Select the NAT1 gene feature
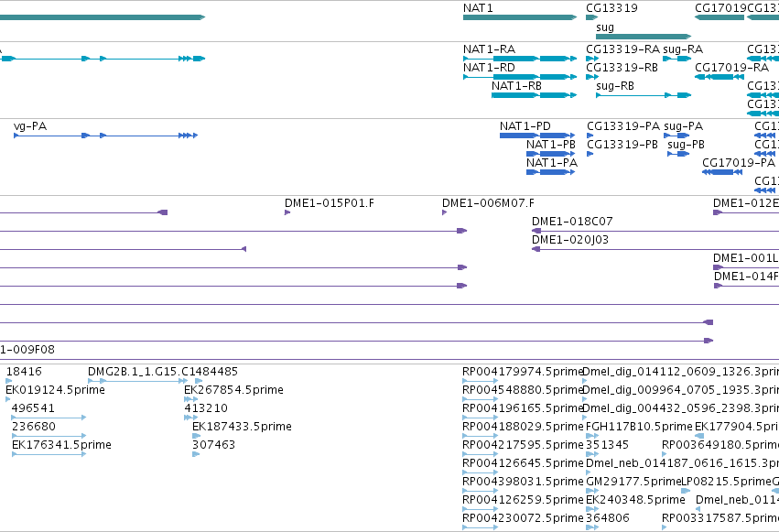 tap(520, 17)
